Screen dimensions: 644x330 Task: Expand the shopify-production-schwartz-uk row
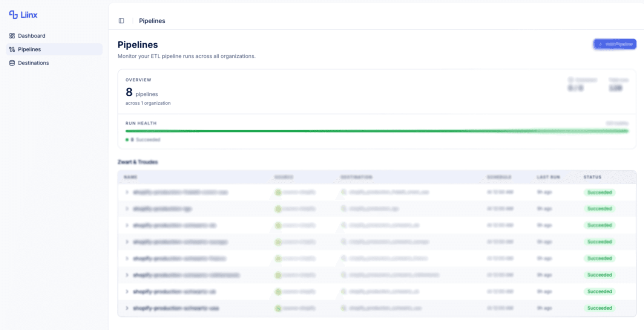coord(127,292)
